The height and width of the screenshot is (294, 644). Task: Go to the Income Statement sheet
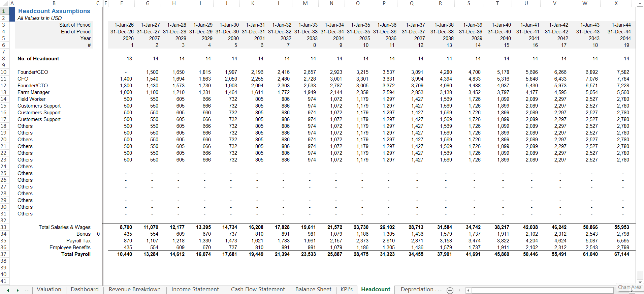point(195,290)
